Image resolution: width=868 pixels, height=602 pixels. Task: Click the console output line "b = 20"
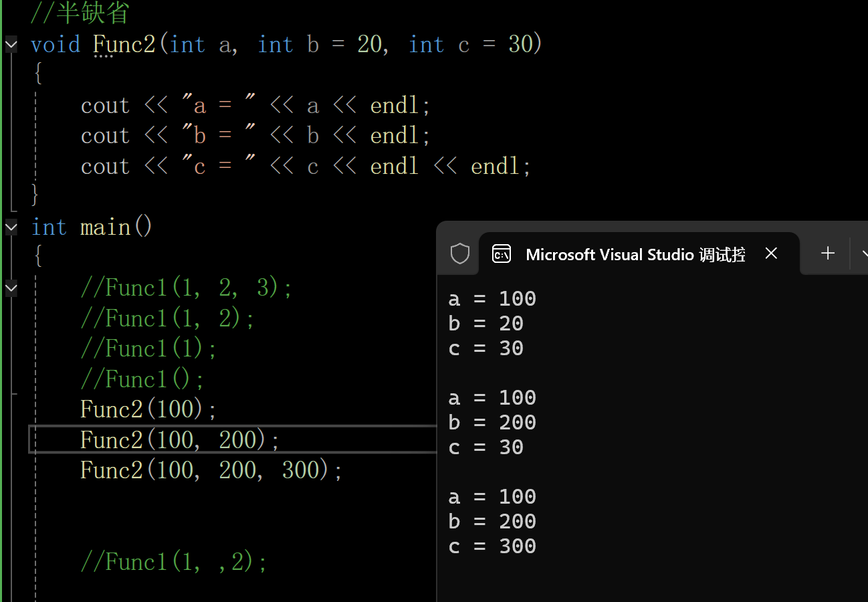[x=486, y=324]
